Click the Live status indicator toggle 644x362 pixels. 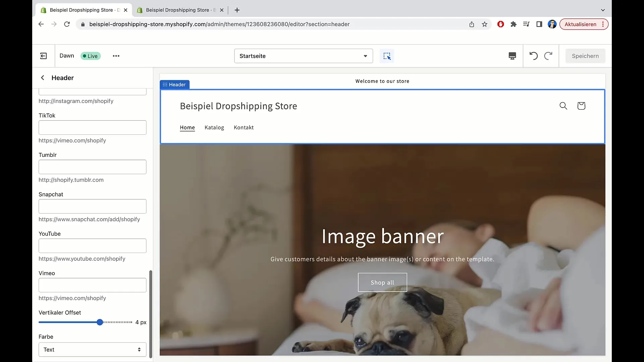[x=90, y=56]
